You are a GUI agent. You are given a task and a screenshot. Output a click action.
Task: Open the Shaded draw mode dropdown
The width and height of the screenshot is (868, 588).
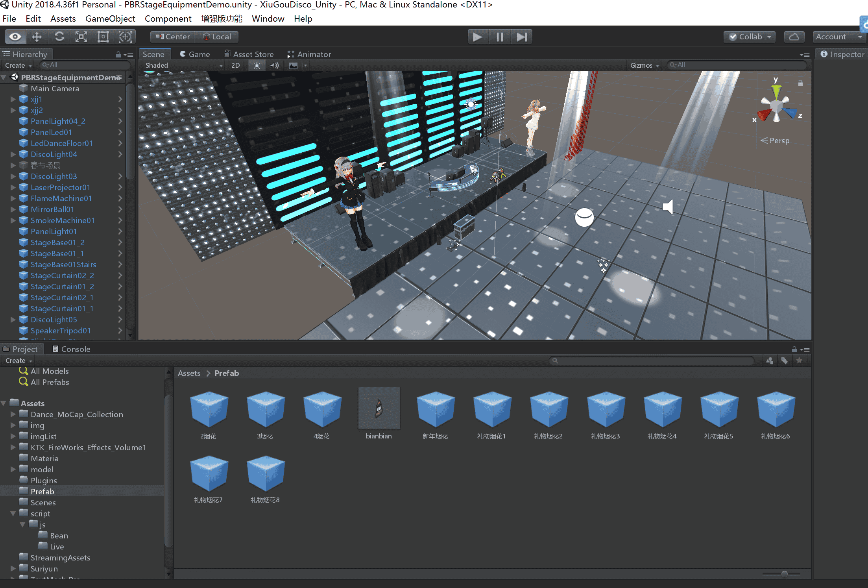[183, 65]
